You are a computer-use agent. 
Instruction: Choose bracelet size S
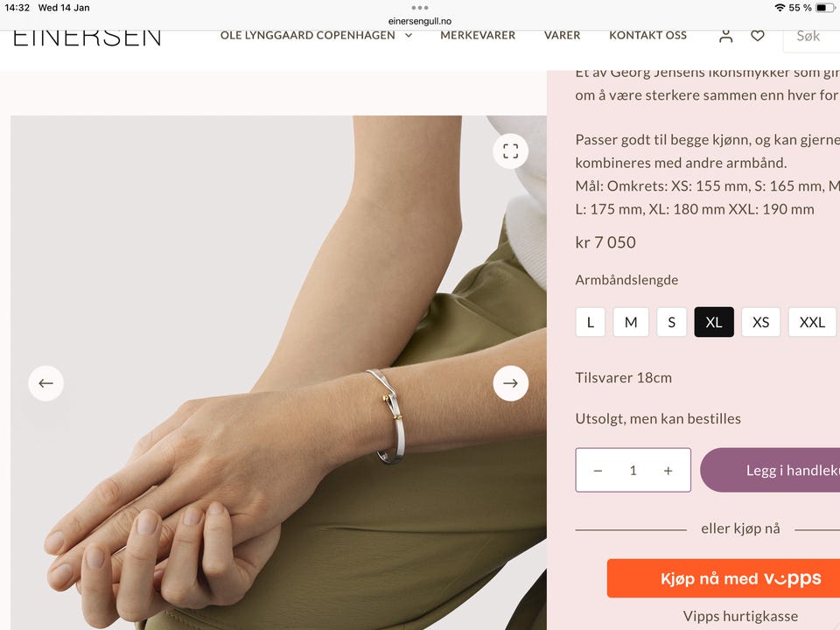click(x=672, y=322)
